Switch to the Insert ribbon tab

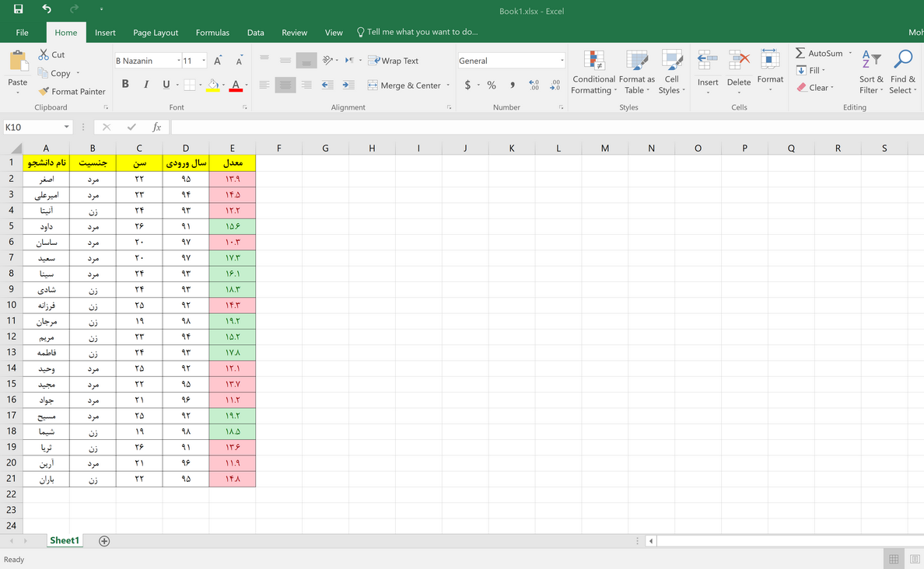105,33
